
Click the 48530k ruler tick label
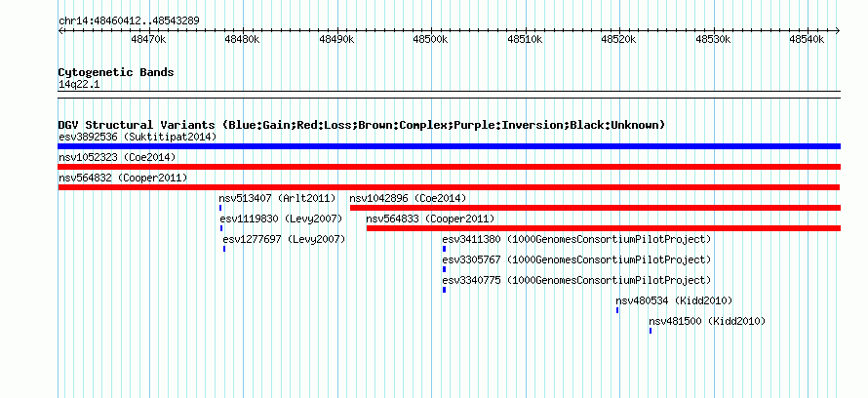click(x=713, y=40)
